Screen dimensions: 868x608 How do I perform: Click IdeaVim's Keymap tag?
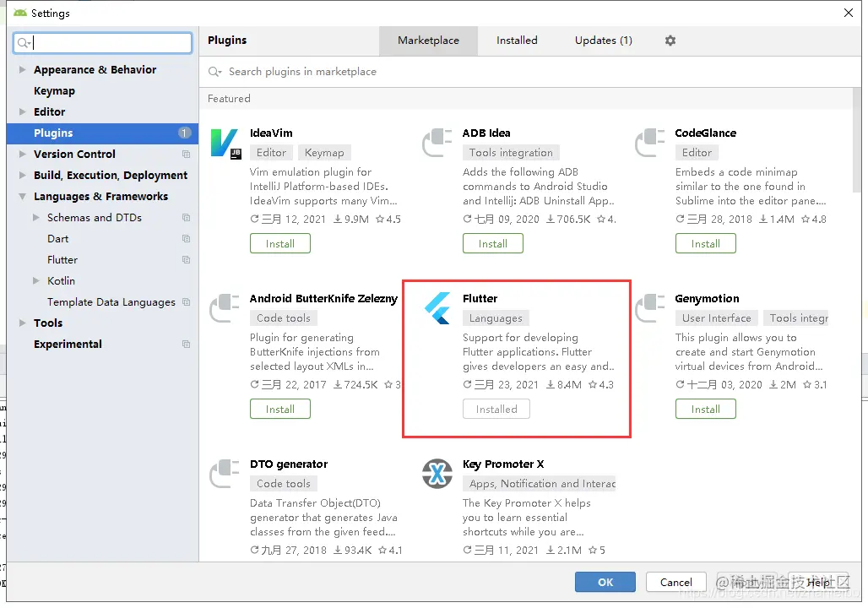324,152
